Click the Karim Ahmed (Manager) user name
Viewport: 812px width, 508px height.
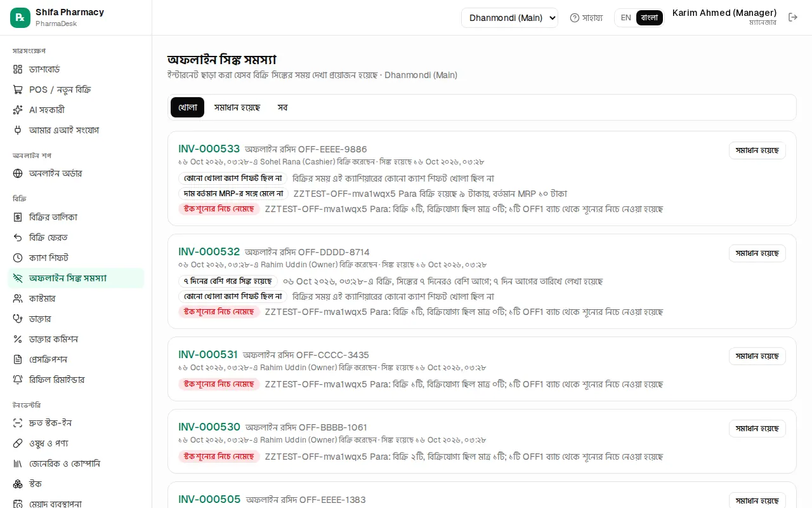(x=724, y=13)
